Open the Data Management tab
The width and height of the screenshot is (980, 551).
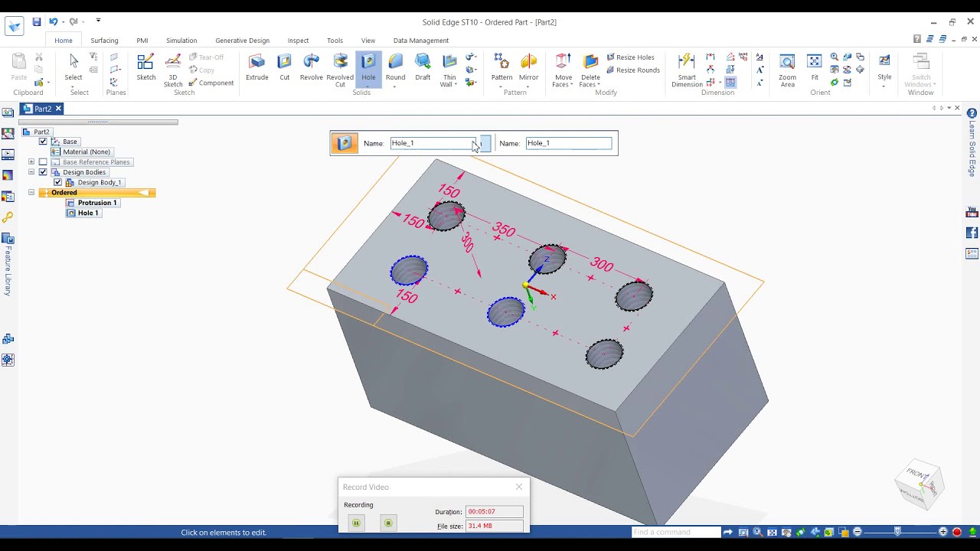(x=420, y=41)
